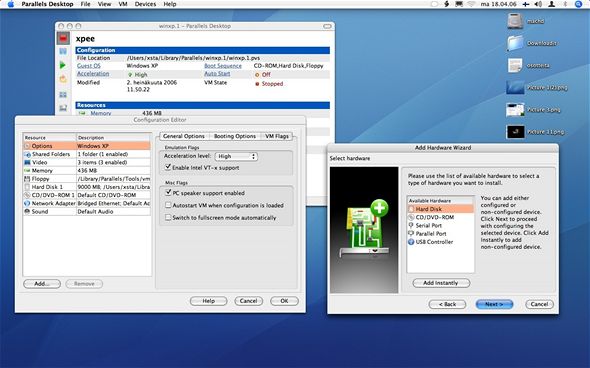Click the date and time in menu bar
This screenshot has height=368, width=590.
coord(498,4)
